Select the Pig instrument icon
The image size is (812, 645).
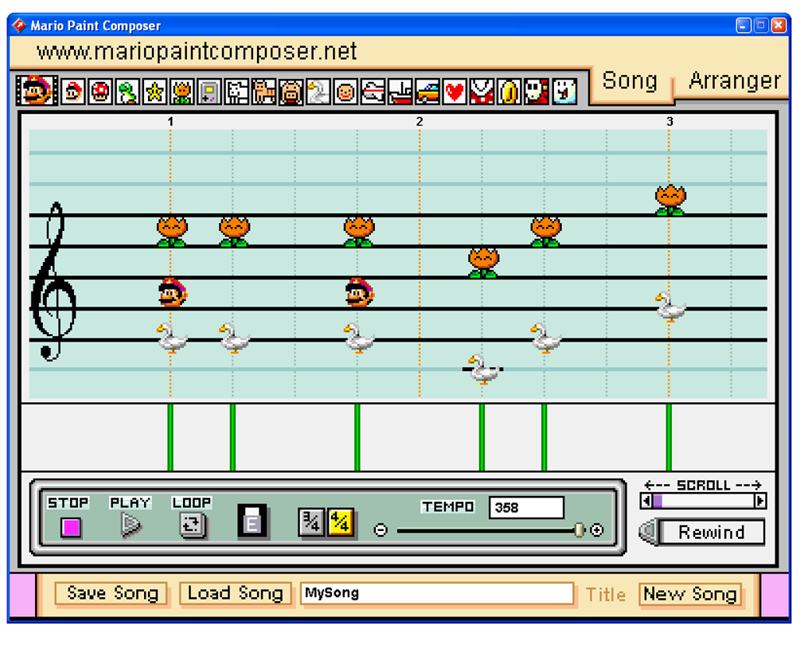(x=291, y=92)
